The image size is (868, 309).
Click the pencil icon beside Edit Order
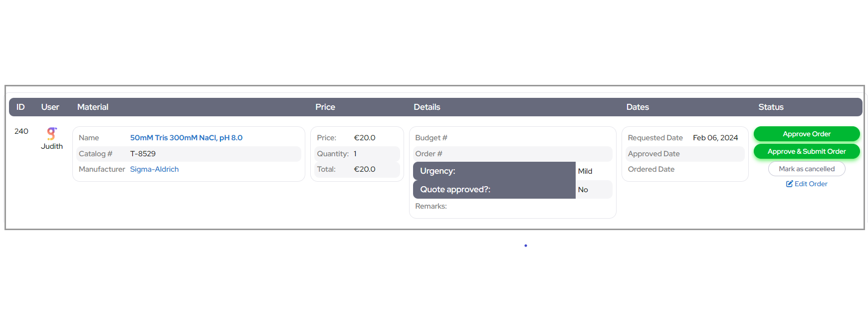pyautogui.click(x=789, y=184)
